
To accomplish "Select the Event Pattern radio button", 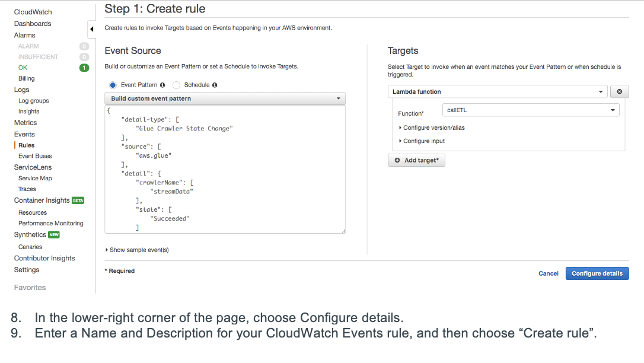I will 113,85.
